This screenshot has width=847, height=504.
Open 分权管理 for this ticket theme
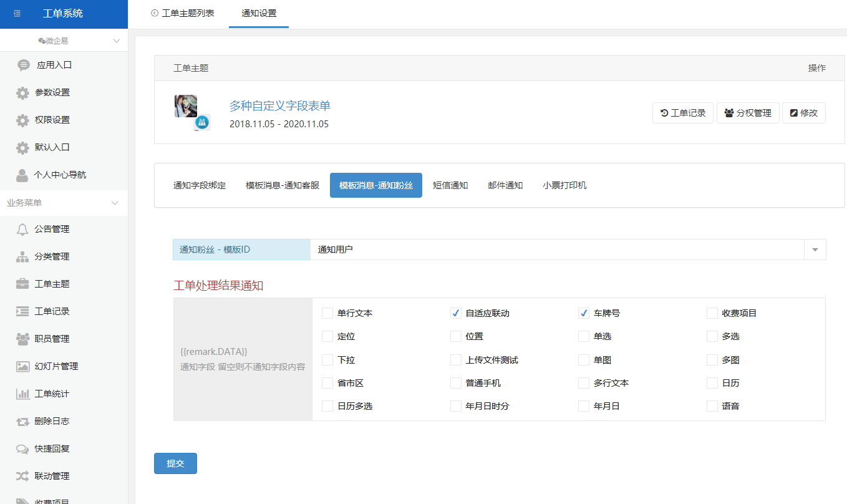pyautogui.click(x=748, y=113)
